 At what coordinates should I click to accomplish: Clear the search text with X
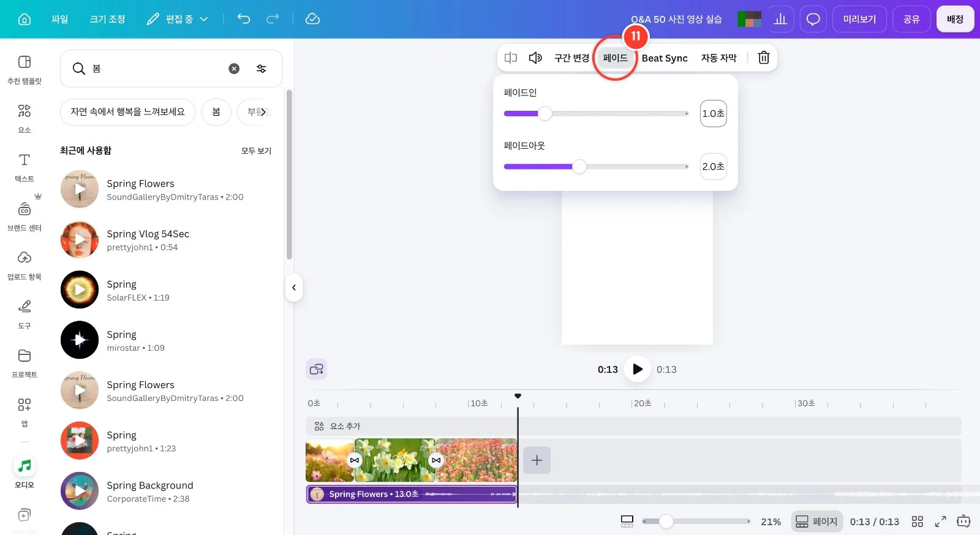point(234,69)
